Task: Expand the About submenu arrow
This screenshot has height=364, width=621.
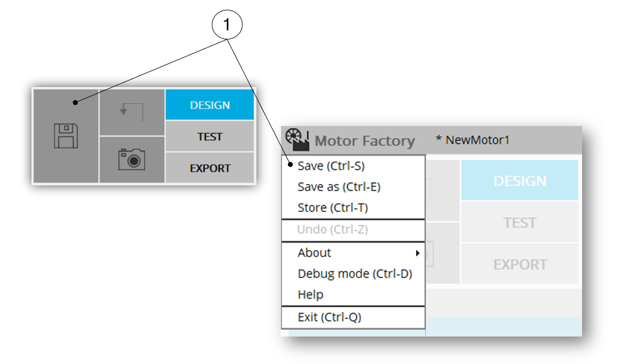Action: click(x=418, y=253)
